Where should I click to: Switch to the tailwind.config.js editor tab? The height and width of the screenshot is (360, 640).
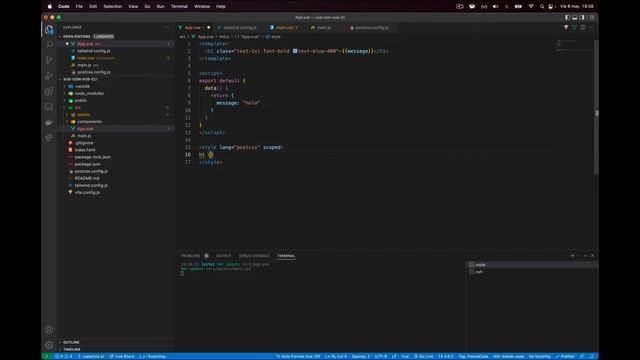click(238, 27)
